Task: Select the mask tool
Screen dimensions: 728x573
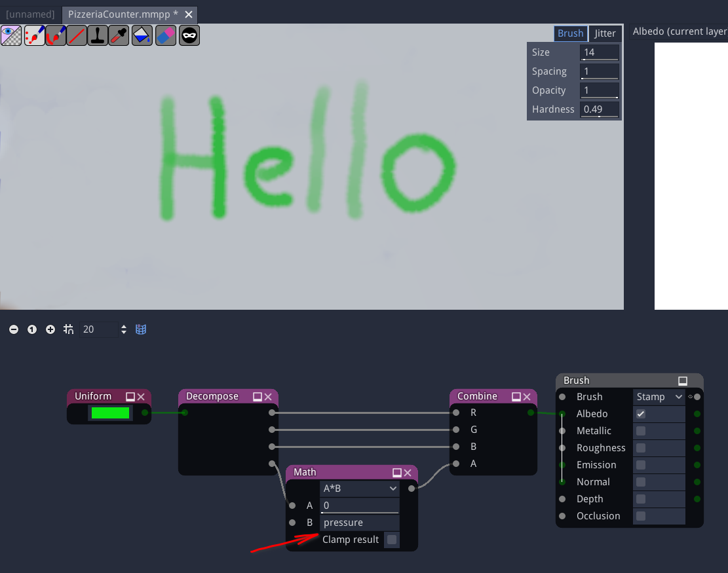Action: click(189, 35)
